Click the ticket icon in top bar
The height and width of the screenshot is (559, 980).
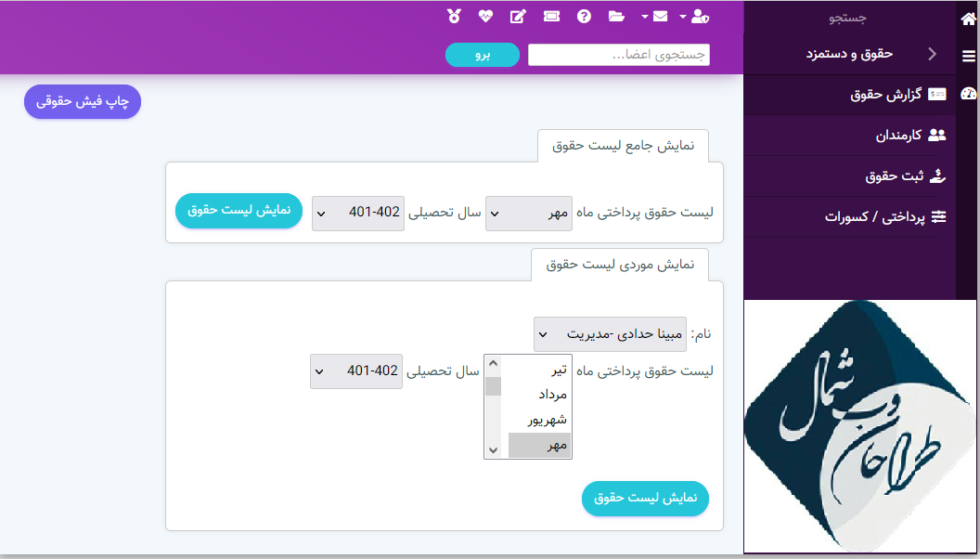551,17
